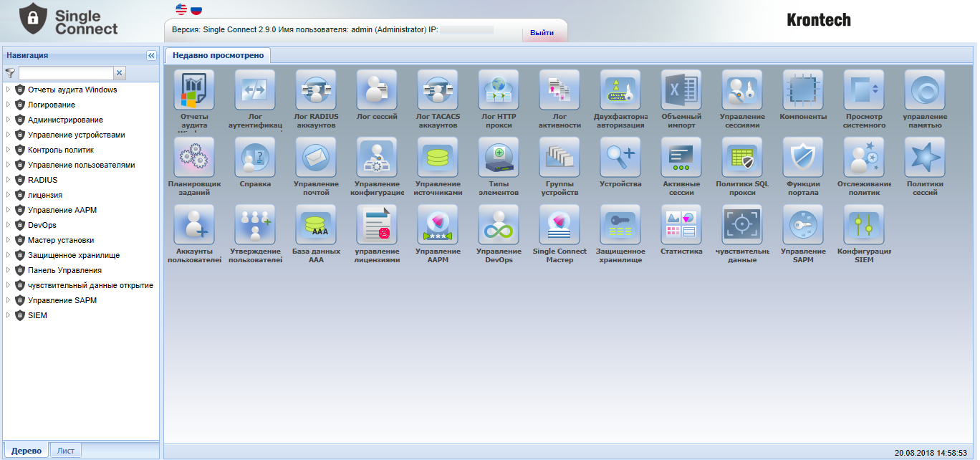980x460 pixels.
Task: Open the База данных ААА icon
Action: [316, 224]
